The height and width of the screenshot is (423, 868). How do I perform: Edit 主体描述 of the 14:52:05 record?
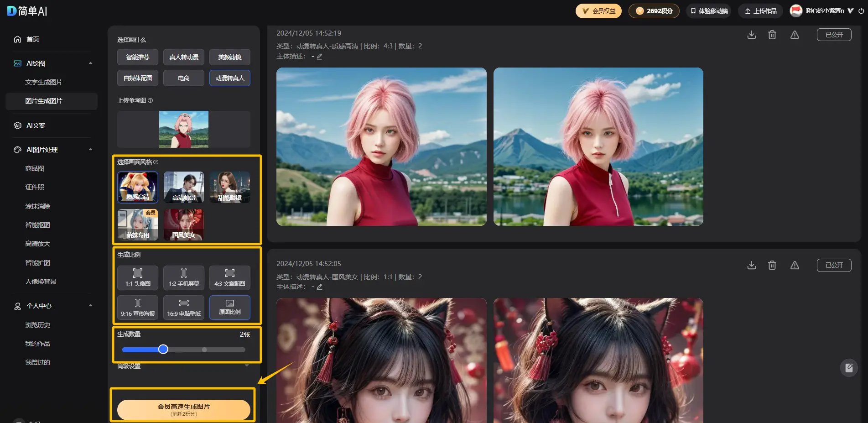(319, 287)
